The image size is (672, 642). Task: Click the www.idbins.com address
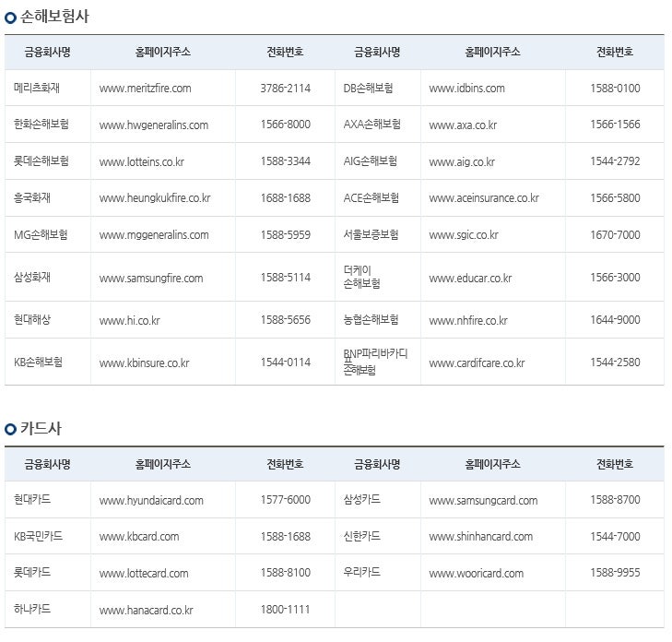click(467, 89)
